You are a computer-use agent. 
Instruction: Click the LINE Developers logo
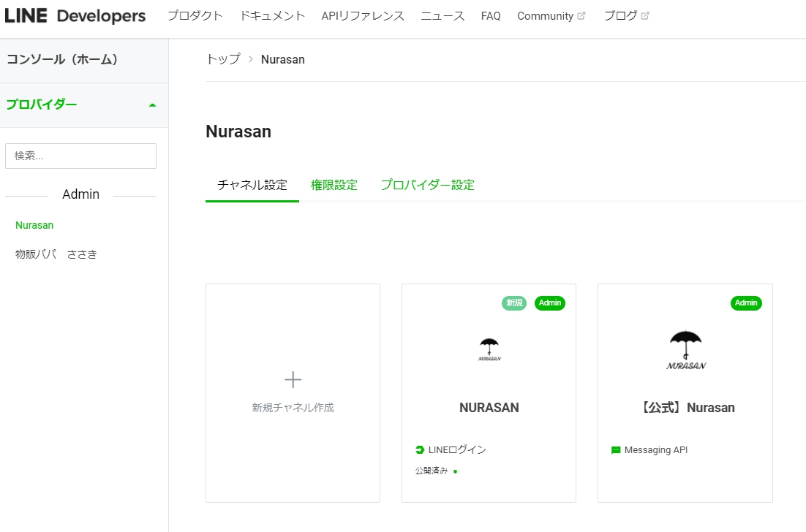click(75, 16)
